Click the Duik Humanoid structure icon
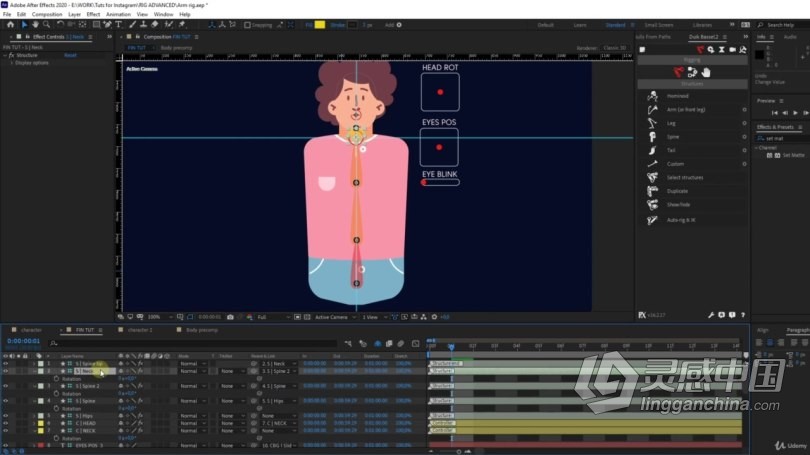Viewport: 810px width, 455px height. 652,96
